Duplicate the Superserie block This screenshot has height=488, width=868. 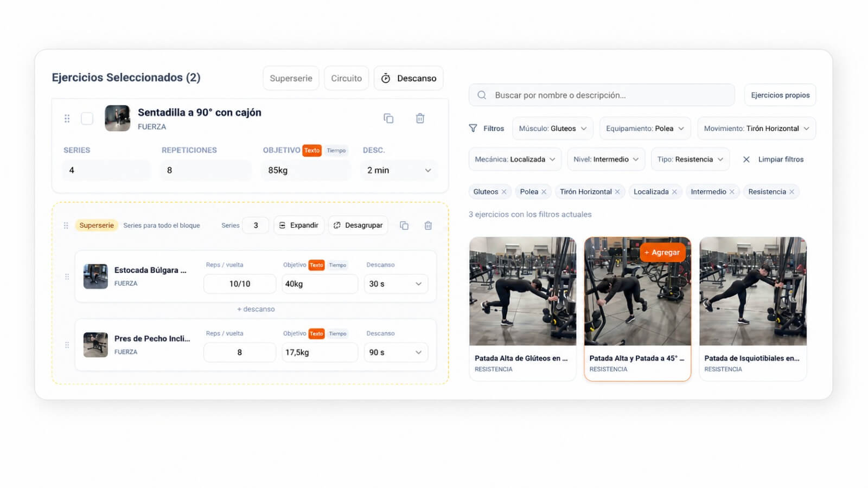tap(404, 226)
